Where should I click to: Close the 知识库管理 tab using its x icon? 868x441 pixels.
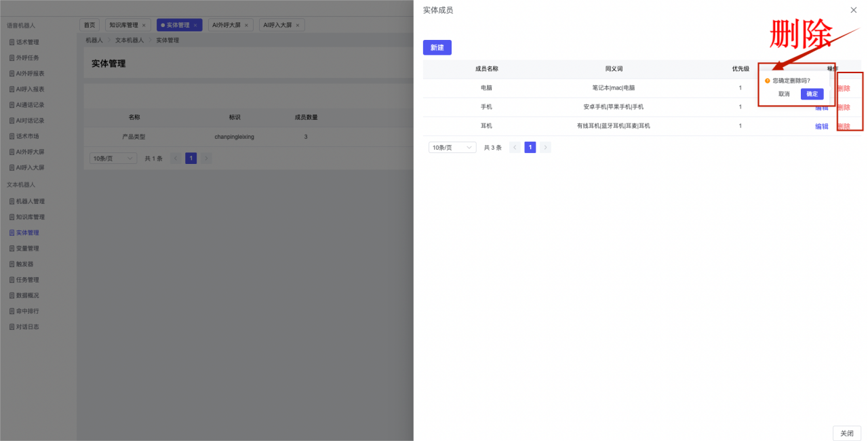pos(144,25)
